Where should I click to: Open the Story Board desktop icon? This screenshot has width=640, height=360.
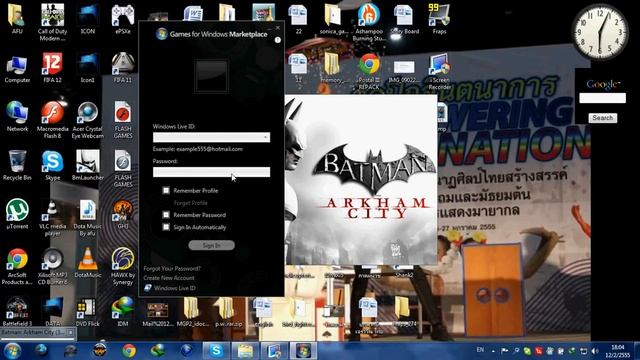(404, 19)
